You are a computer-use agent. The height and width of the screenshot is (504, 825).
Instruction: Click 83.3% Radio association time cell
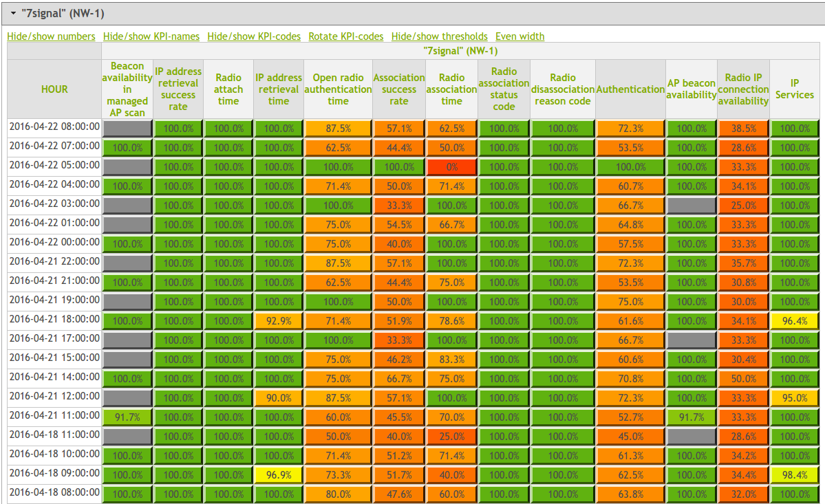pyautogui.click(x=451, y=360)
